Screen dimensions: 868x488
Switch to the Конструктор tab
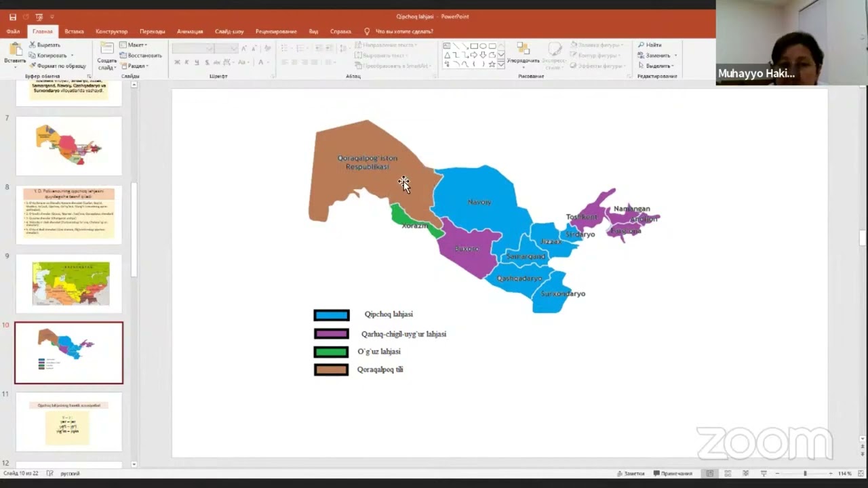111,31
